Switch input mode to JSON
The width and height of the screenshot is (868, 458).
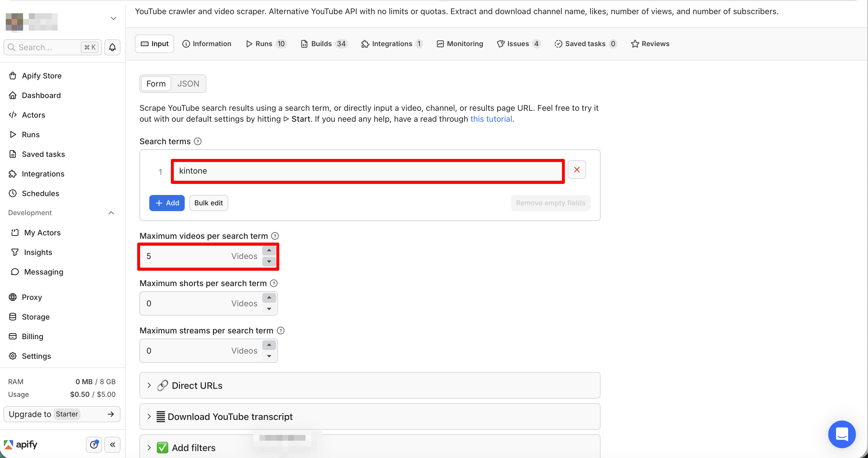coord(188,84)
